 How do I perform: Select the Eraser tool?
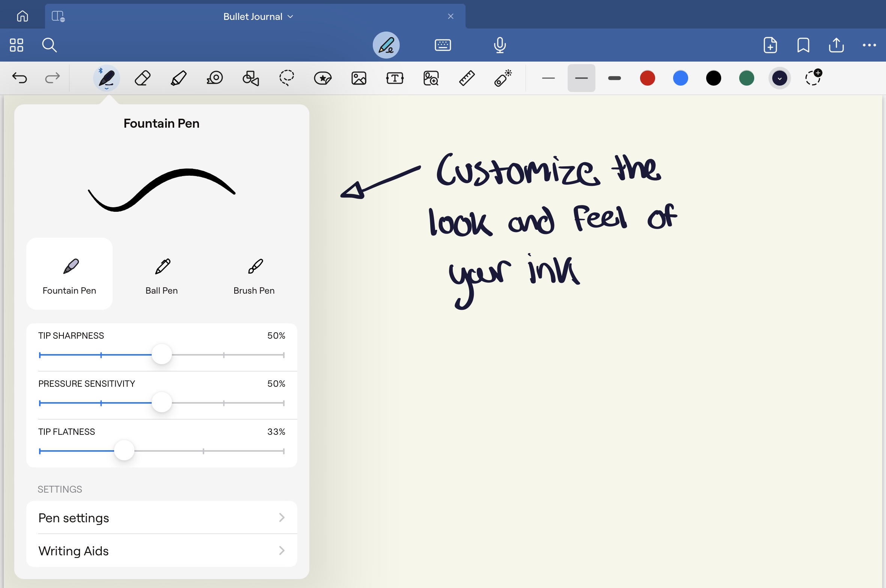[142, 78]
